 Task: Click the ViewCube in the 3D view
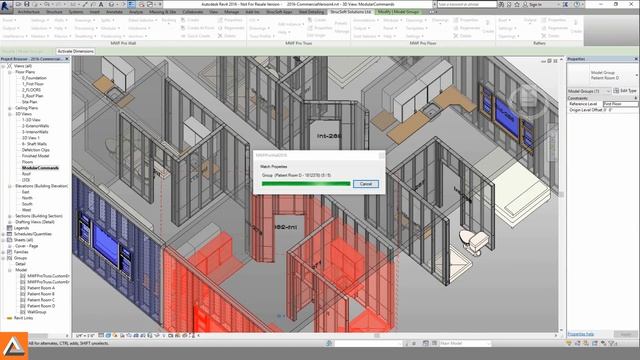[x=529, y=100]
